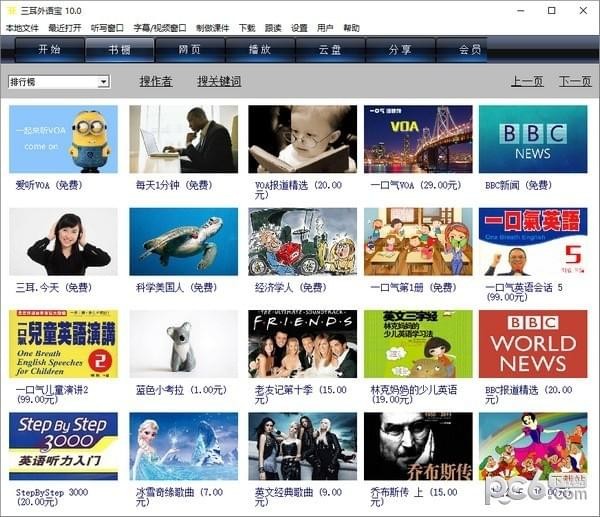Open the 跟读 menu

(273, 28)
